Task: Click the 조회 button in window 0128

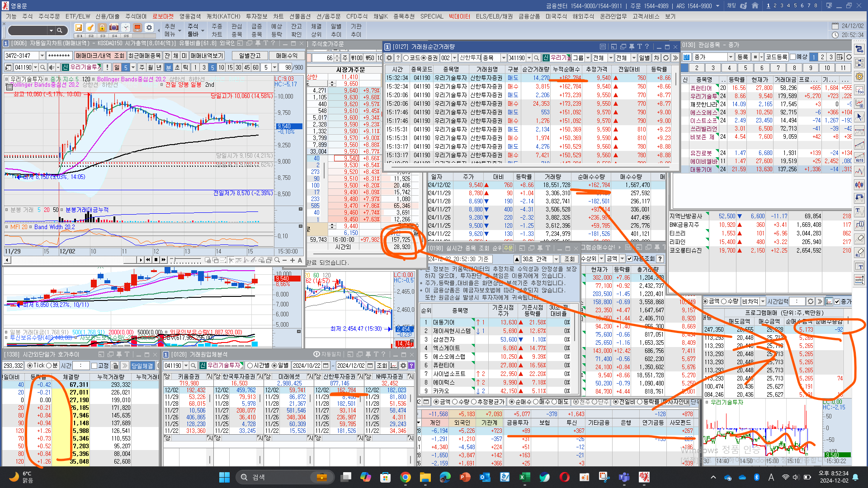Action: click(382, 366)
